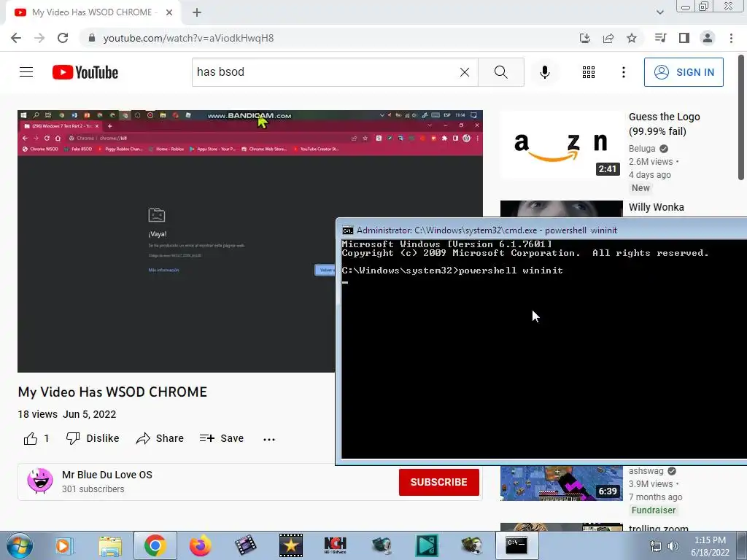Expand the tab search chevron

click(x=659, y=12)
